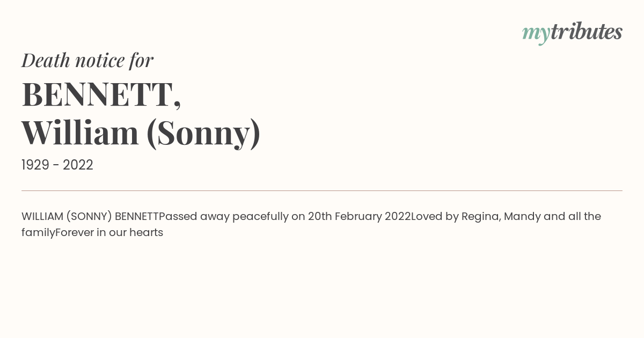Click the birth year 1929
This screenshot has width=644, height=338.
pyautogui.click(x=35, y=165)
